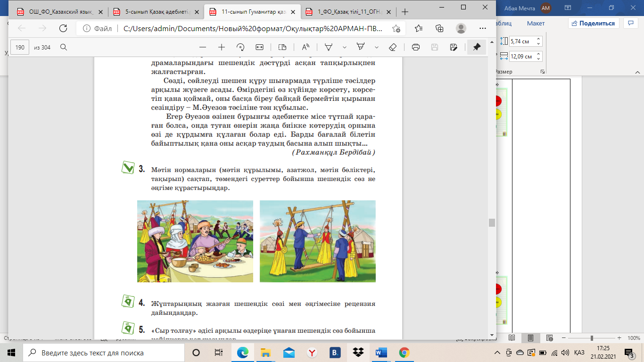Click the Word width field 12,09 см
This screenshot has width=644, height=362.
point(523,57)
